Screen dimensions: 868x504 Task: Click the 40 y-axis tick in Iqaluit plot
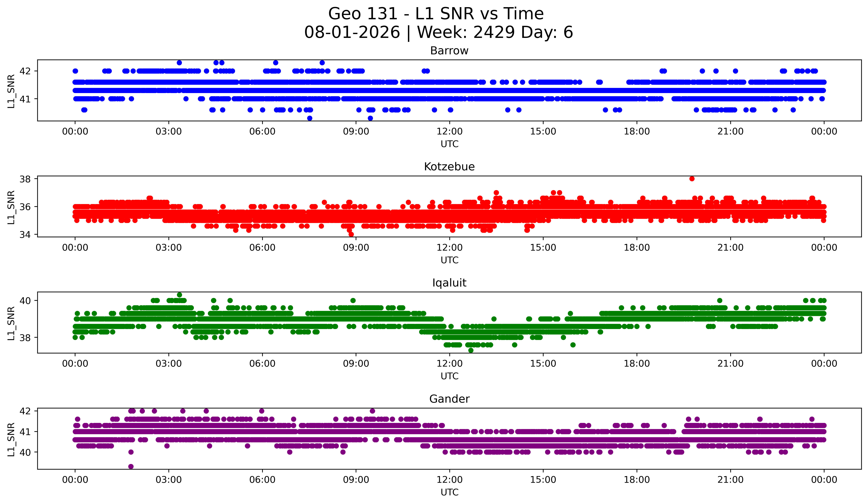(x=25, y=301)
